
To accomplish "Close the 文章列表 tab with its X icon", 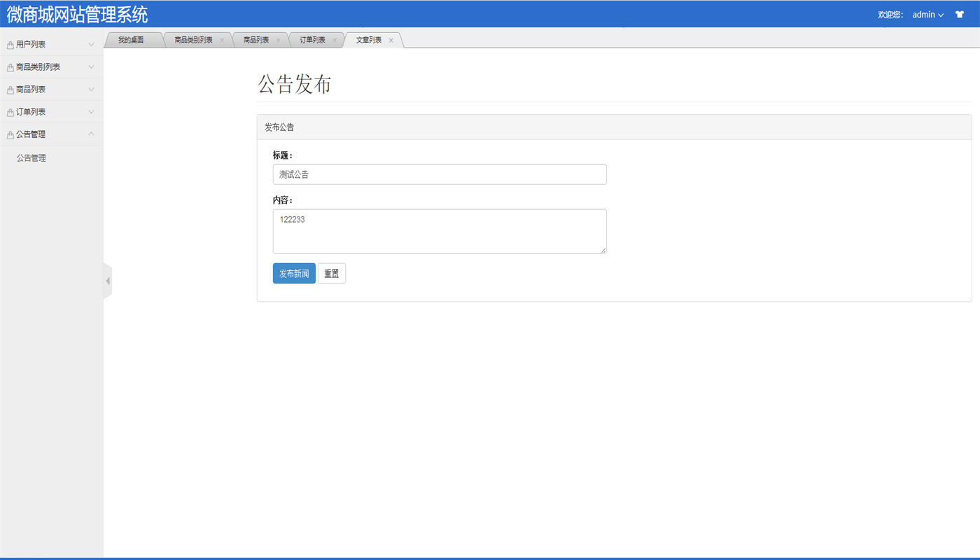I will click(x=391, y=40).
